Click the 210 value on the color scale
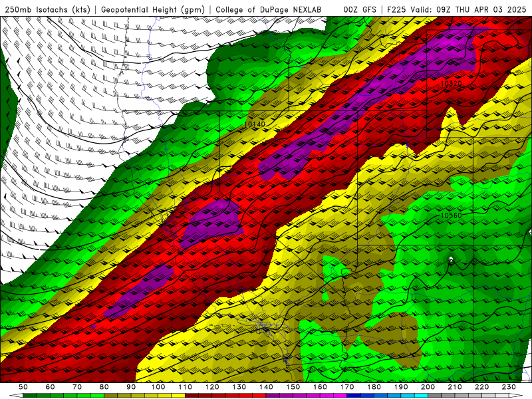The width and height of the screenshot is (532, 399). point(455,387)
